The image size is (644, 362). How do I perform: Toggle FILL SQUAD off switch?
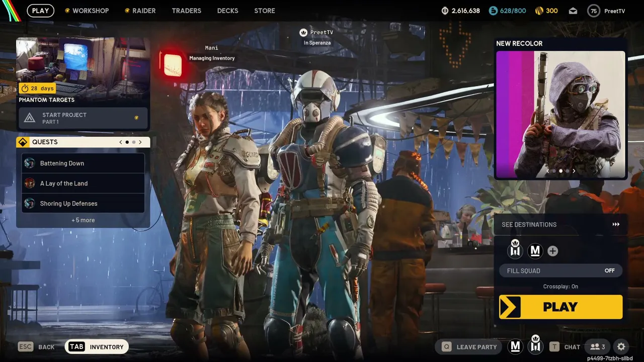pos(561,270)
